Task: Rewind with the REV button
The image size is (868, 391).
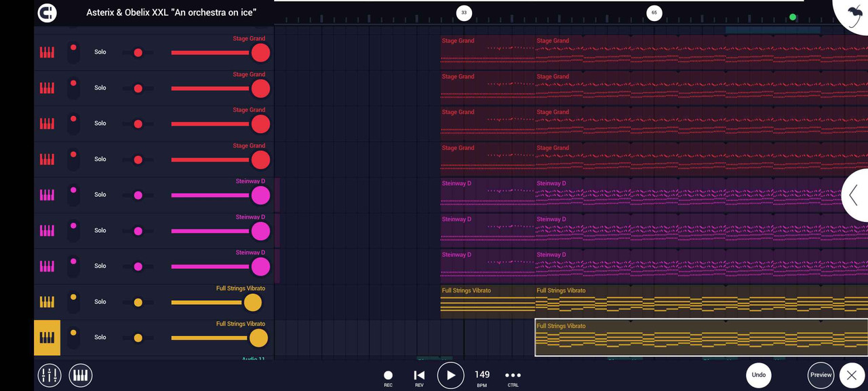Action: pyautogui.click(x=419, y=378)
